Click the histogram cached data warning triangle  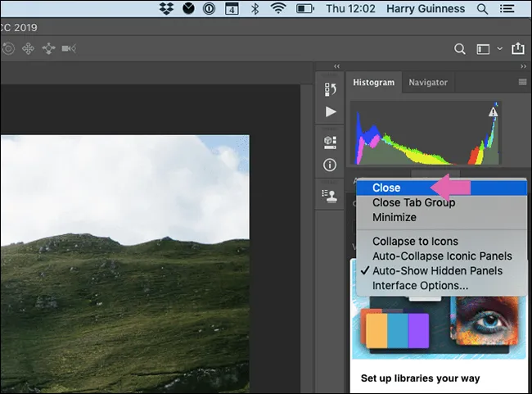click(494, 111)
